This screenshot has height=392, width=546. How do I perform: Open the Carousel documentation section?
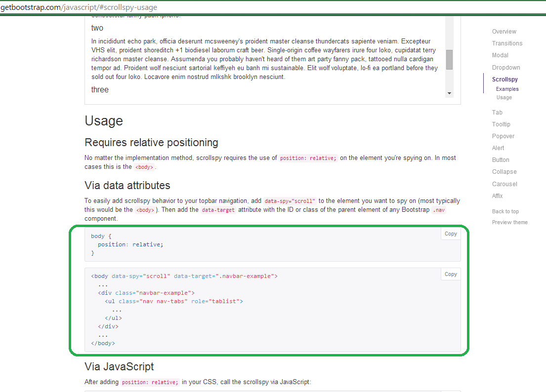504,184
